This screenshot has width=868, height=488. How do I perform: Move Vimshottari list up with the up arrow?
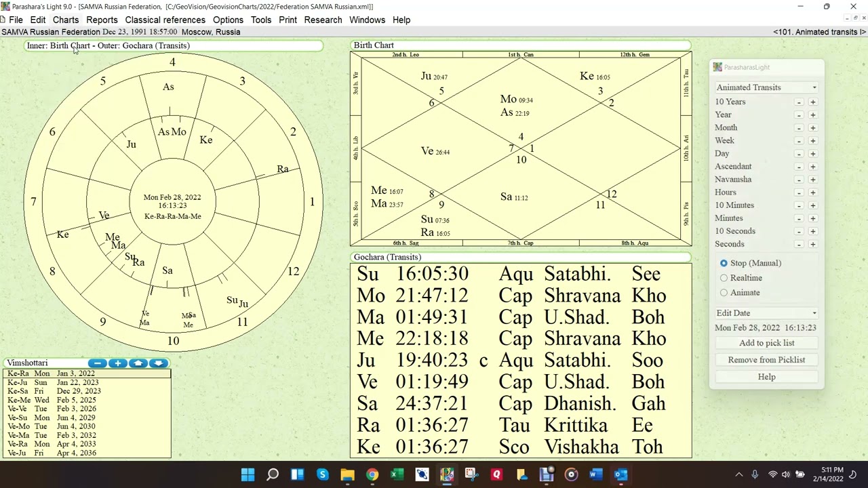138,363
